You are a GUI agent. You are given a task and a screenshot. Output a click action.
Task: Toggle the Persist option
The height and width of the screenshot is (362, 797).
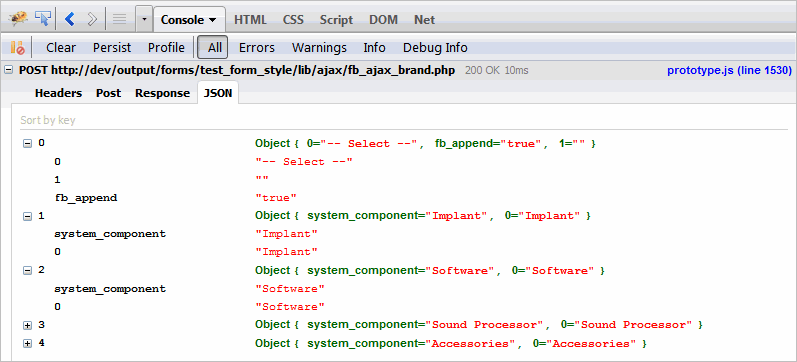pos(112,48)
